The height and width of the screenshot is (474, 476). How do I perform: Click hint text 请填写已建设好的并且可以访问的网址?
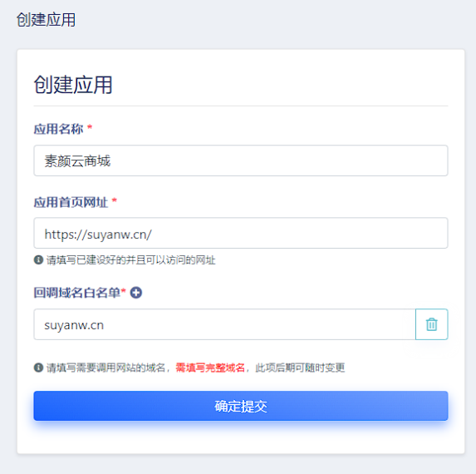(130, 260)
